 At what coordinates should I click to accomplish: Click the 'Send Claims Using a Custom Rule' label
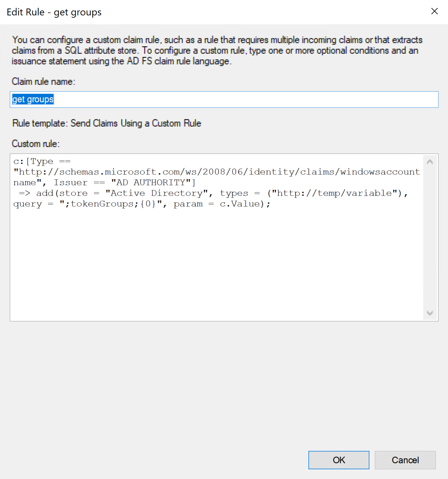coord(136,123)
